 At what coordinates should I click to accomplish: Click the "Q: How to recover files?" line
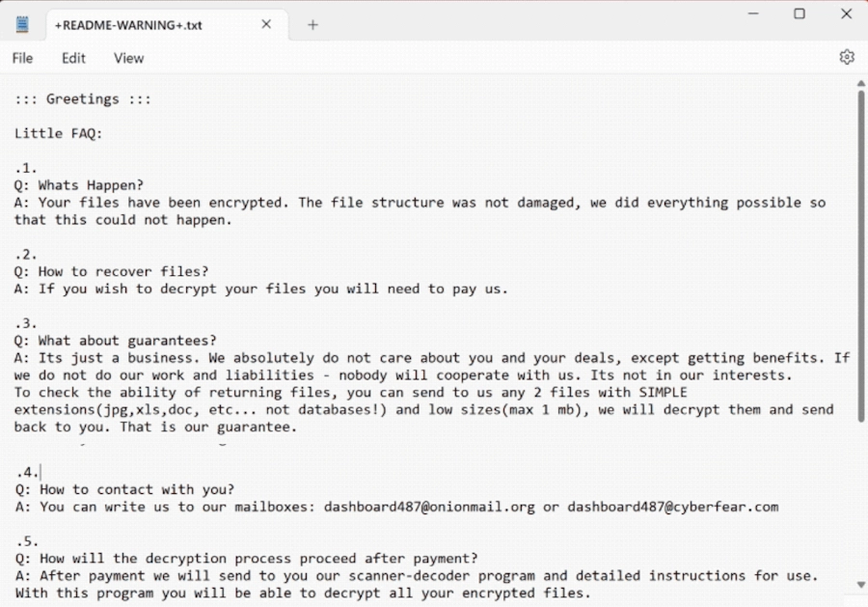[111, 271]
